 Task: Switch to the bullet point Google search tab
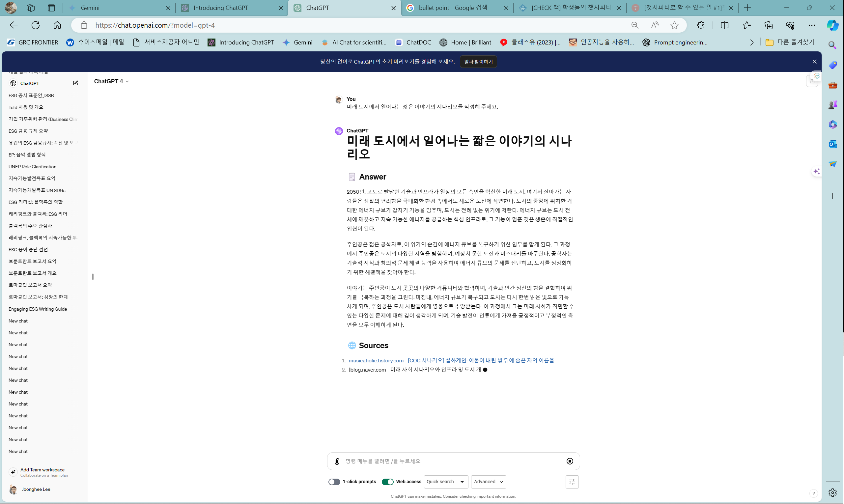457,8
